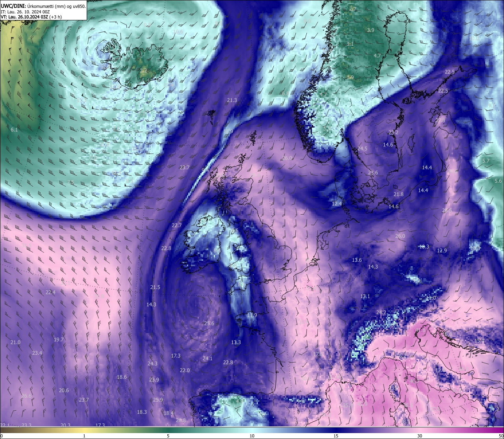Click the 18.3 value off Portugal
Viewport: 504px width, 439px height.
pos(142,412)
